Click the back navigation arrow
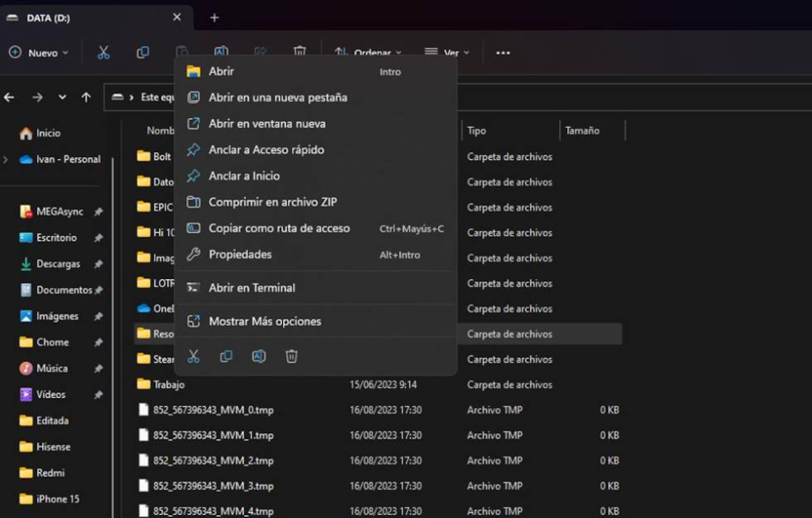 [x=9, y=97]
